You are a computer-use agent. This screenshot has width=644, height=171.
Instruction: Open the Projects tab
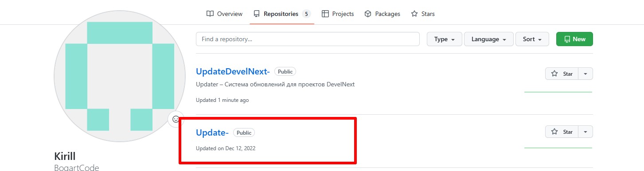coord(338,14)
